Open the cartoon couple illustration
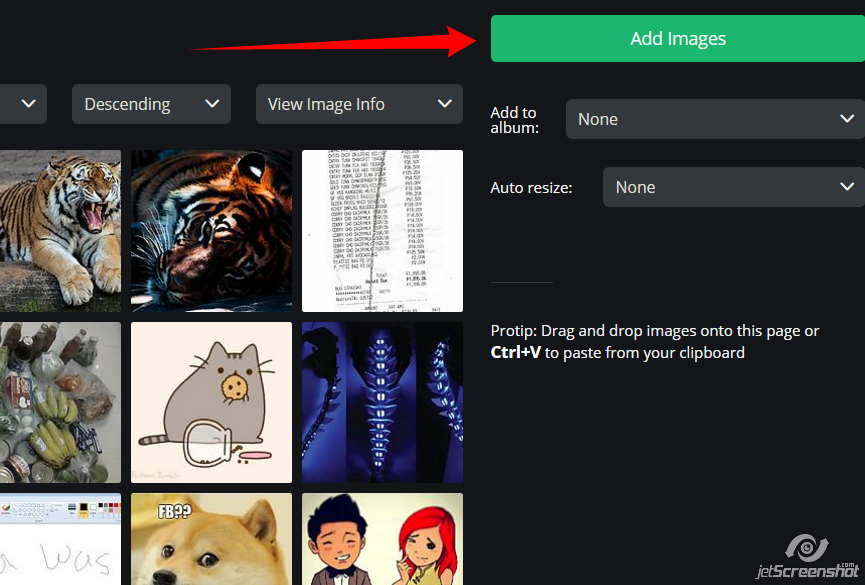 coord(382,540)
